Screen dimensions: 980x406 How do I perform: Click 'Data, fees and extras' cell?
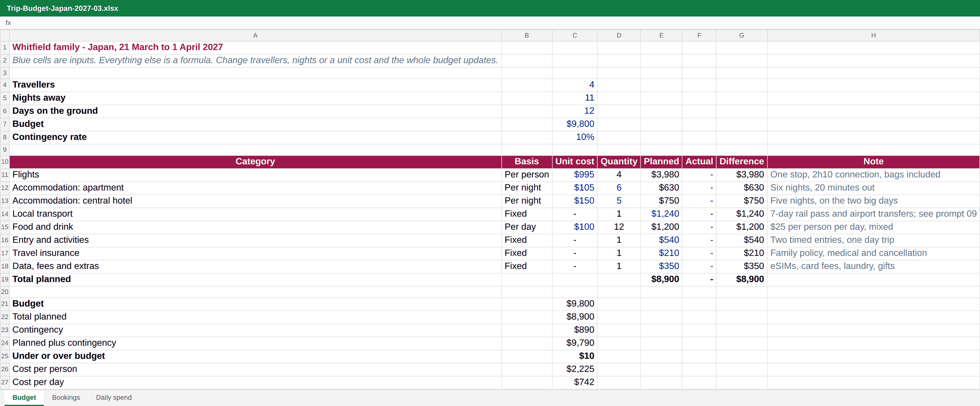coord(255,266)
